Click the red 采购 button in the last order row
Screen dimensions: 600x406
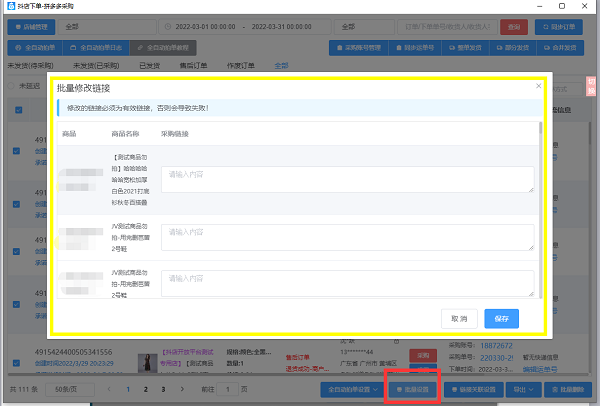click(423, 355)
